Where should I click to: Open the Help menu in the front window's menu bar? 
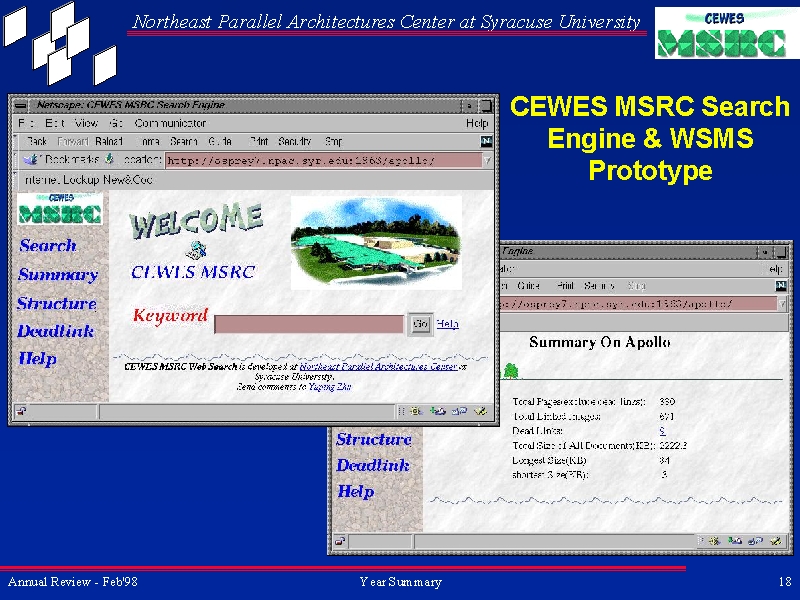coord(477,123)
